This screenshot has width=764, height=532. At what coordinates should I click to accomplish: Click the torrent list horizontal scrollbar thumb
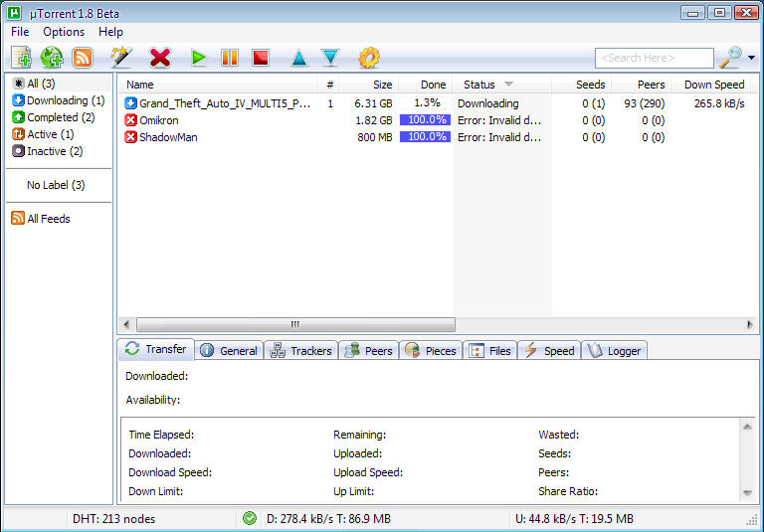click(x=295, y=324)
